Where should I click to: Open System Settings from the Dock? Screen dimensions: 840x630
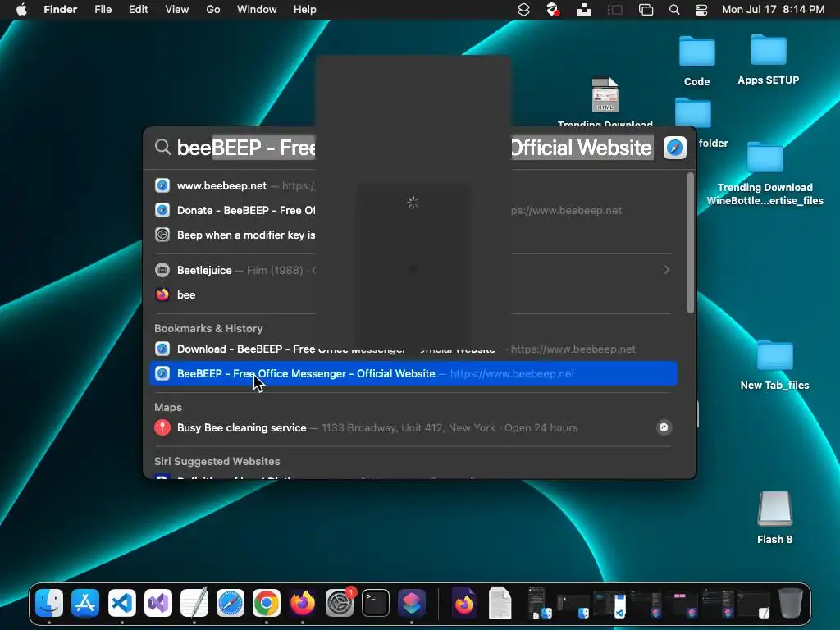[x=340, y=603]
